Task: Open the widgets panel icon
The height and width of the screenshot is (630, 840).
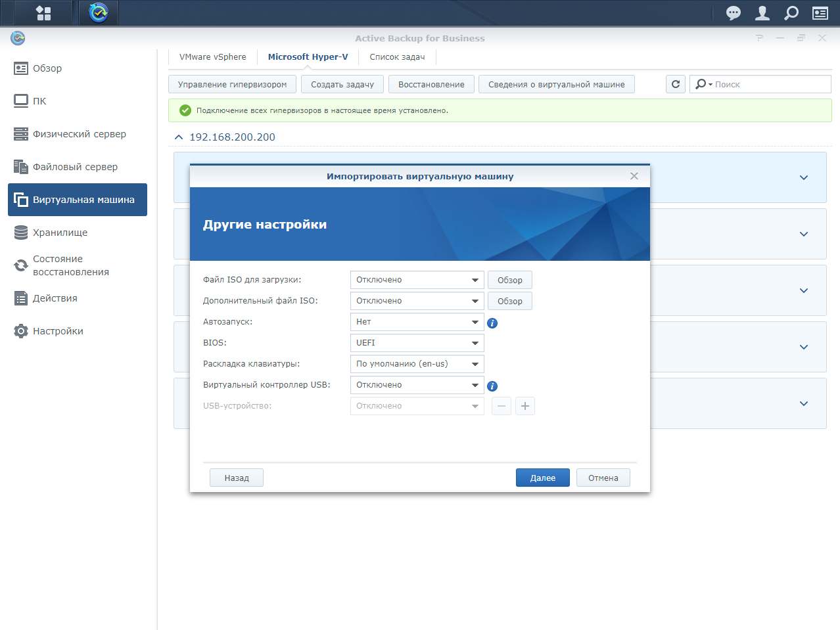Action: pyautogui.click(x=820, y=13)
